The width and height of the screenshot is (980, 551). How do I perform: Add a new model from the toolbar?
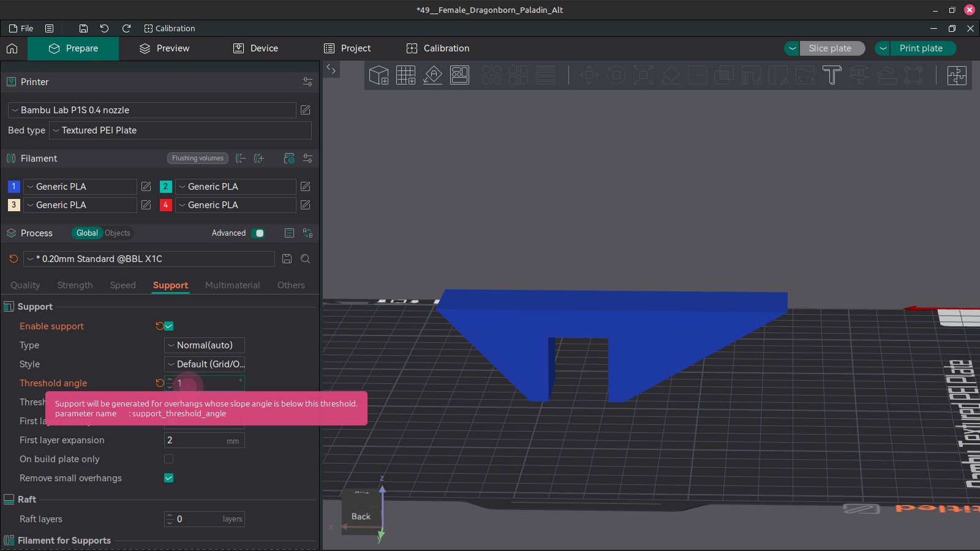pos(379,75)
